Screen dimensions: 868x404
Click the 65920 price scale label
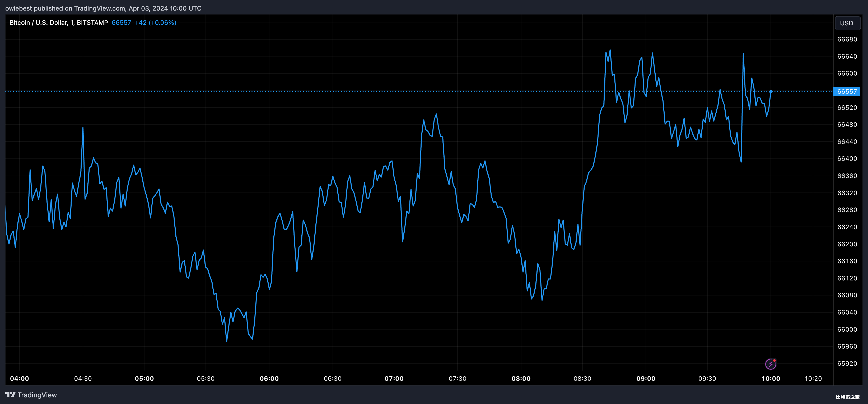tap(847, 364)
